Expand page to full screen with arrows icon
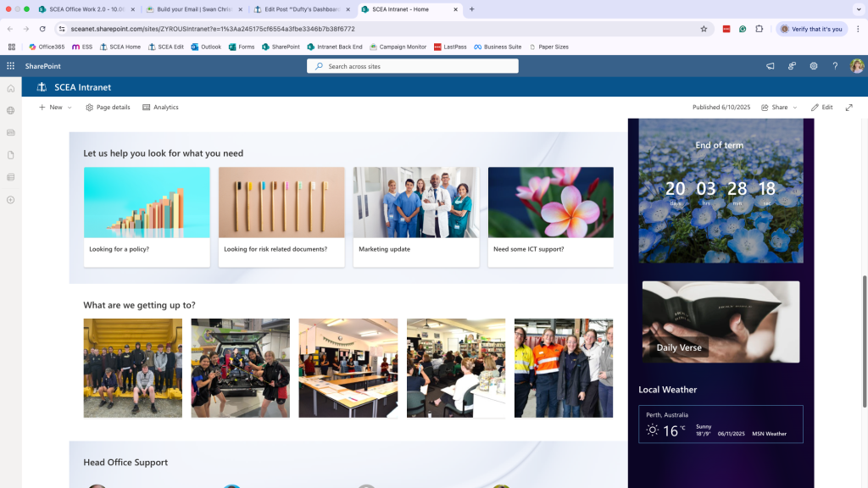 (849, 108)
